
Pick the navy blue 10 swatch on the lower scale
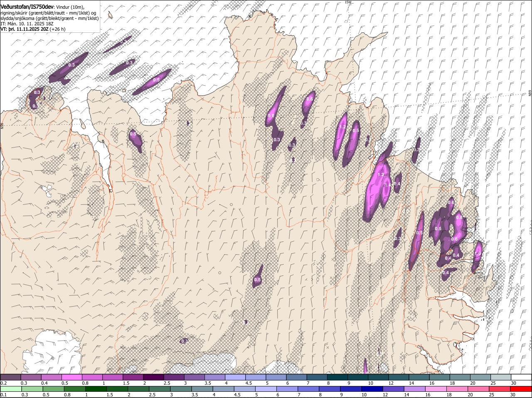click(372, 389)
